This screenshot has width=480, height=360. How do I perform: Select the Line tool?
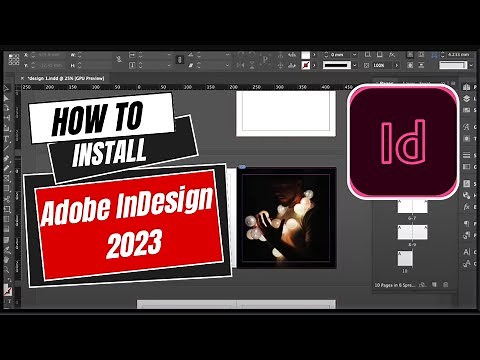click(6, 148)
